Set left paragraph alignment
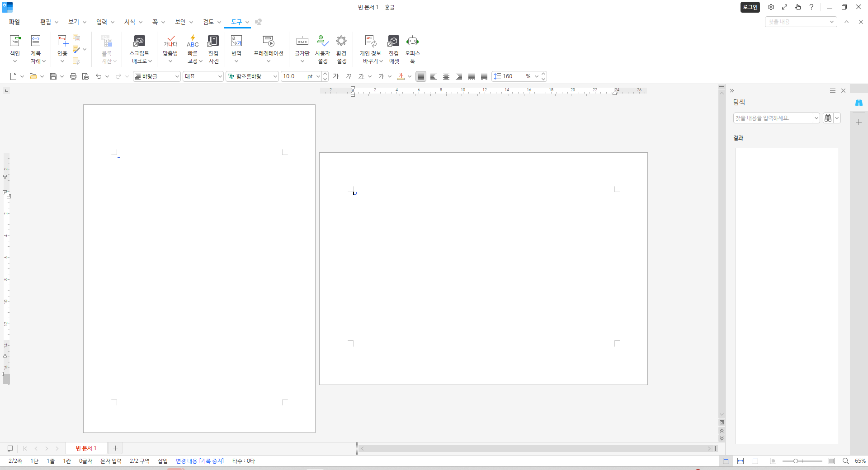Image resolution: width=868 pixels, height=470 pixels. coord(434,76)
